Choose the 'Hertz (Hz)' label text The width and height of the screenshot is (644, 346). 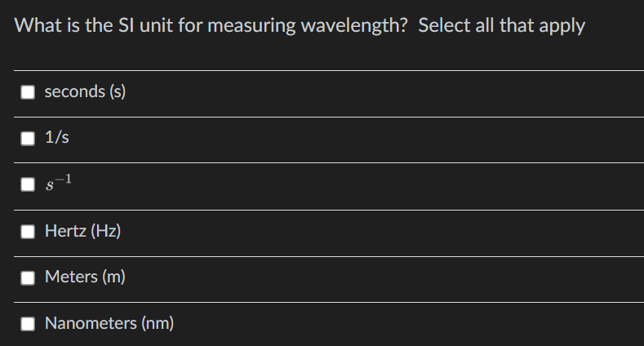click(82, 232)
